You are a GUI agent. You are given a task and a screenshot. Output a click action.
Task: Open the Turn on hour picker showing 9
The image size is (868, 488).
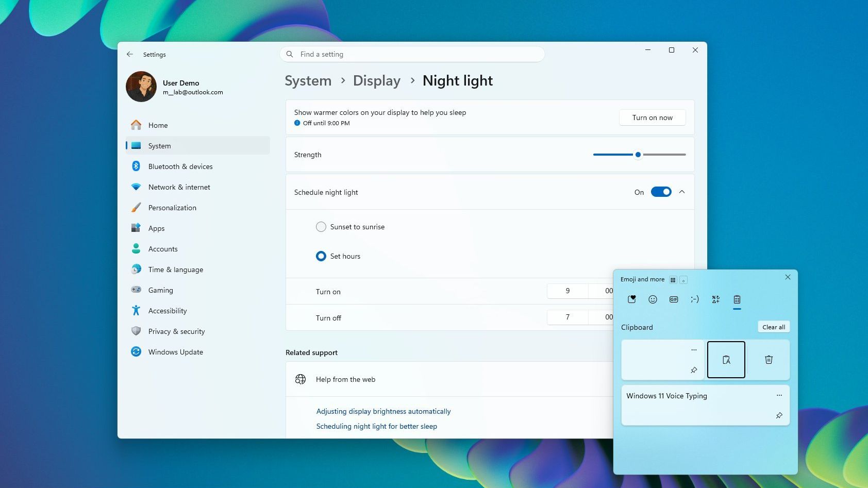[567, 291]
